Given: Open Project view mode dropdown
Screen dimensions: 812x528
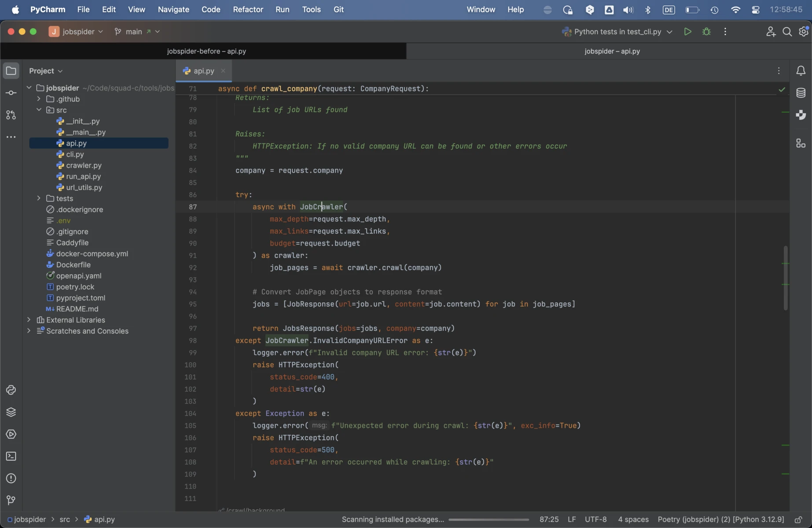Looking at the screenshot, I should (46, 71).
